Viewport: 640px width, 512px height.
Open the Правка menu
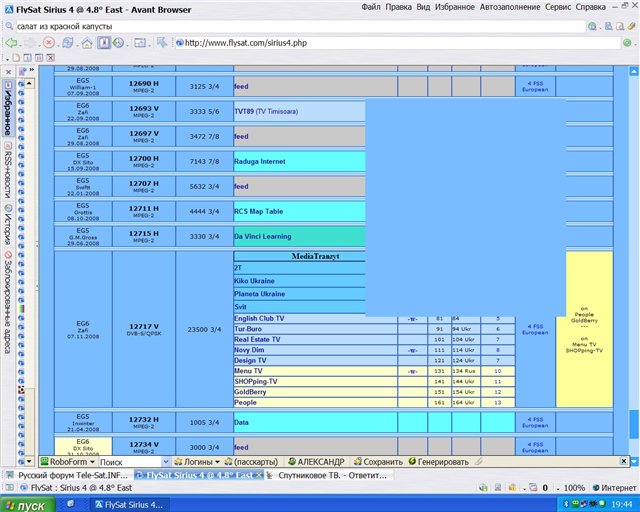point(398,7)
